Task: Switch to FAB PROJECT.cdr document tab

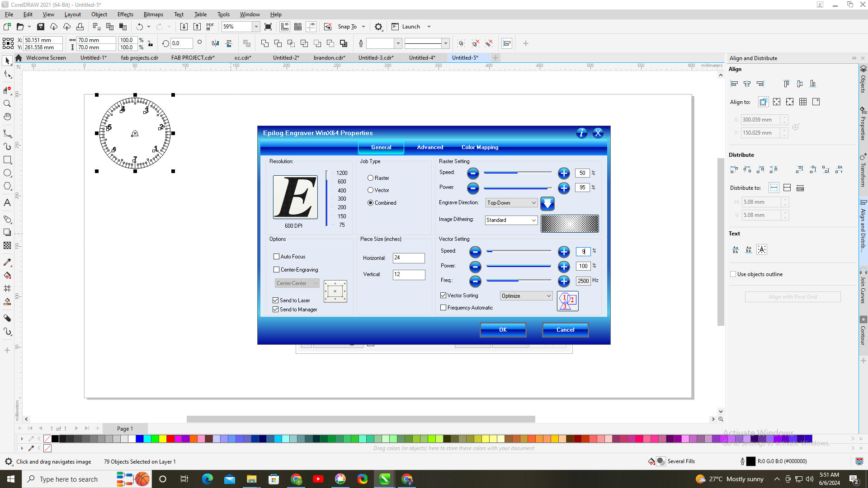Action: [x=193, y=58]
